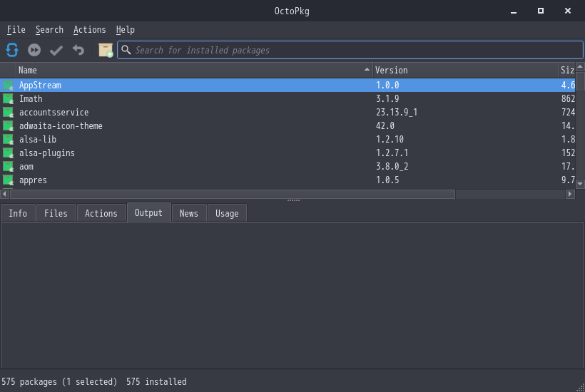This screenshot has height=392, width=585.
Task: Click the system upgrade fast-forward icon
Action: [34, 50]
